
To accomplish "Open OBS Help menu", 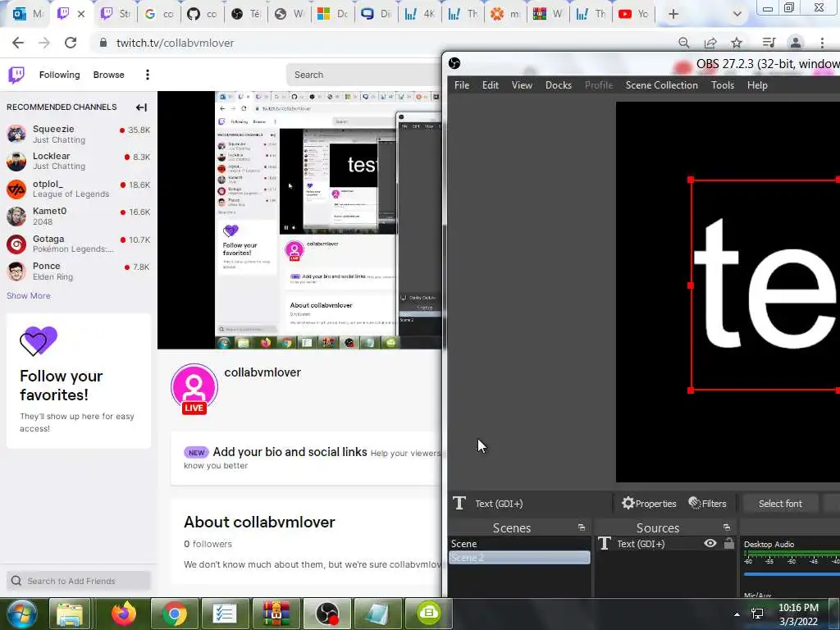I will point(757,85).
